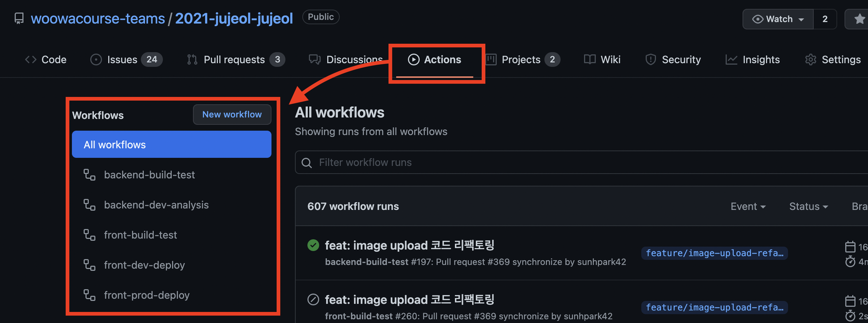Image resolution: width=868 pixels, height=323 pixels.
Task: Click the green success check icon
Action: [x=313, y=245]
